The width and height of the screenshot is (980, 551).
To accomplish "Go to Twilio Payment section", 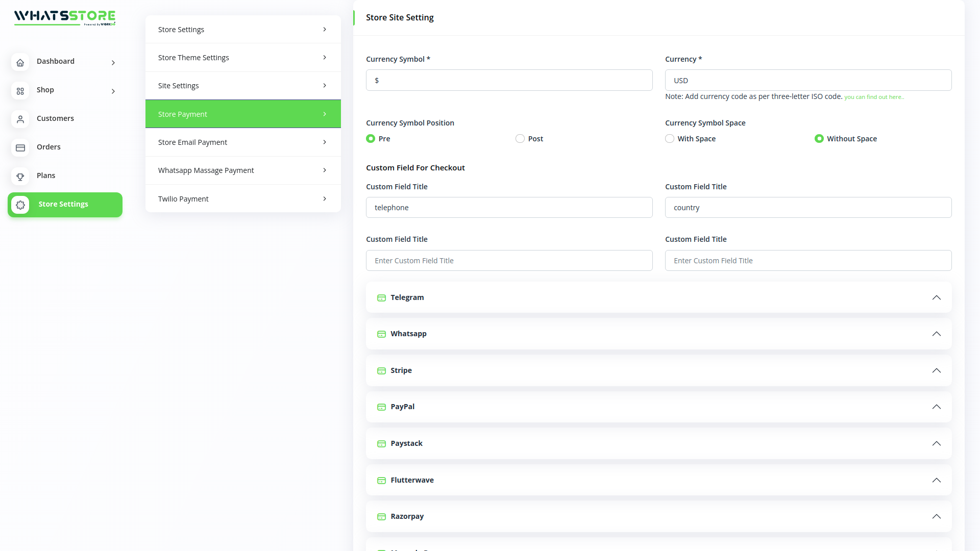I will point(243,199).
